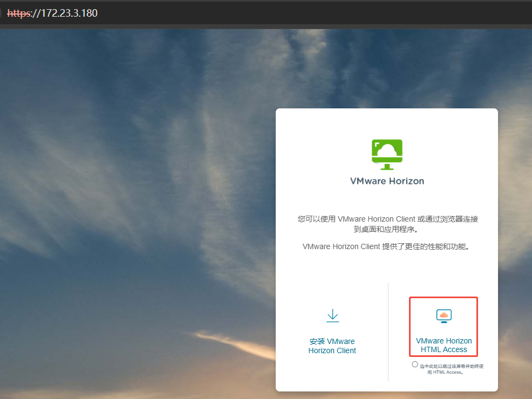
Task: Click empty address bar space right of URL
Action: coord(324,13)
